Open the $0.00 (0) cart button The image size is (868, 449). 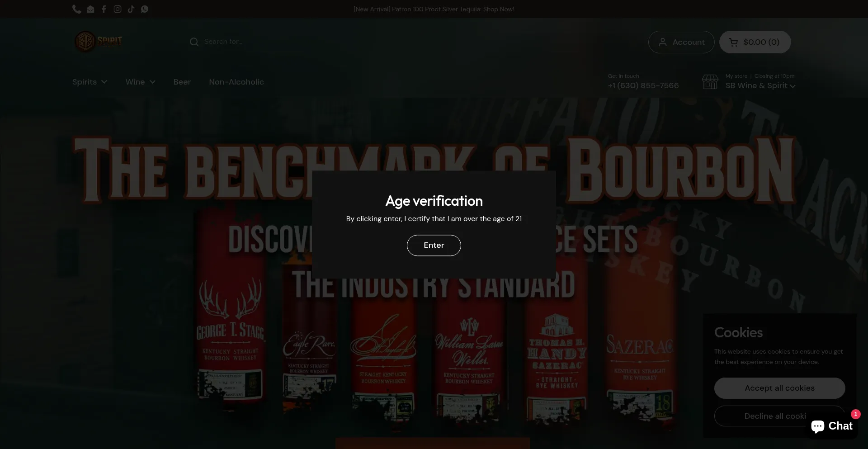[755, 42]
